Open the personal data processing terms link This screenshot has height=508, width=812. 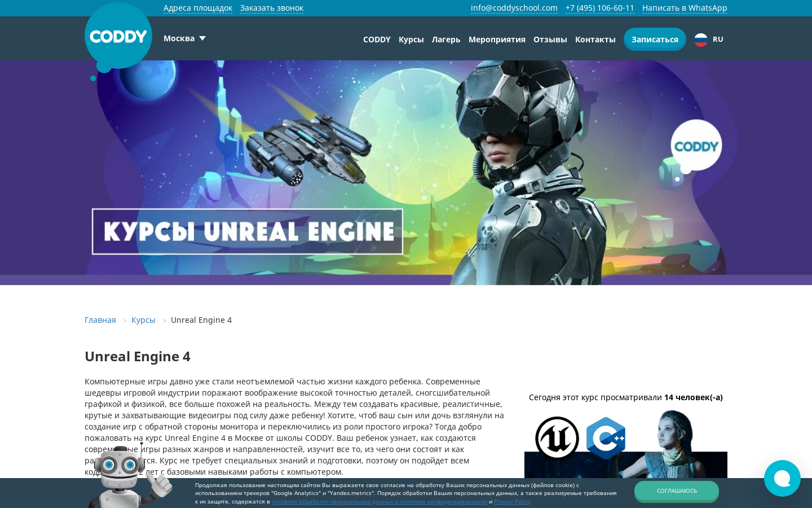379,501
